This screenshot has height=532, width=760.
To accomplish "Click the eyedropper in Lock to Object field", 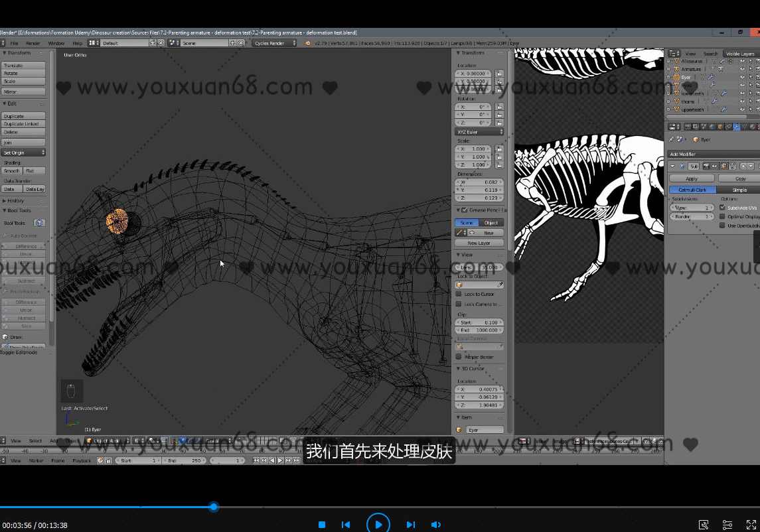I will click(x=500, y=285).
